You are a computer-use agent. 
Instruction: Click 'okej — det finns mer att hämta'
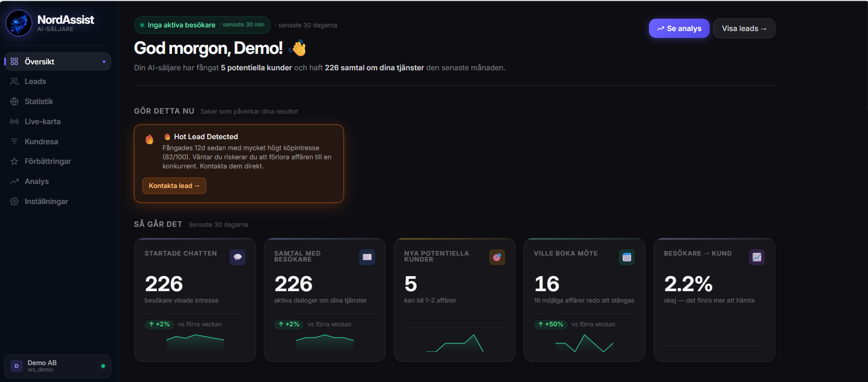click(709, 300)
